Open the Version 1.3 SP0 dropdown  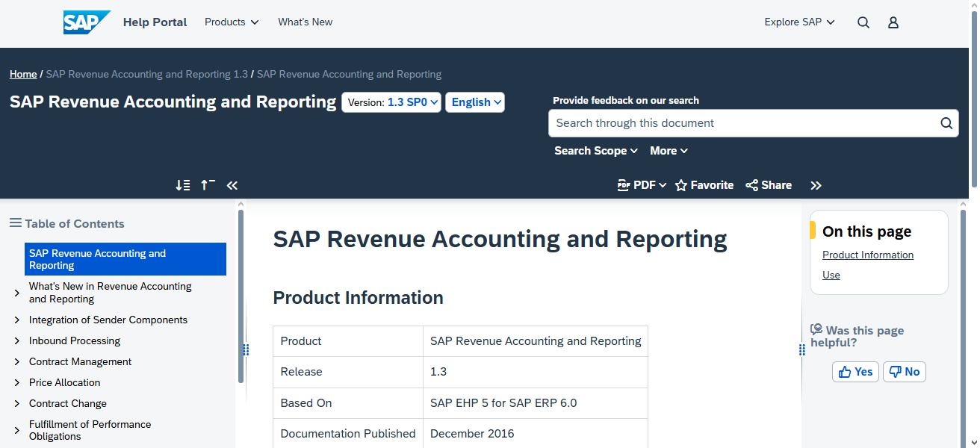click(391, 102)
